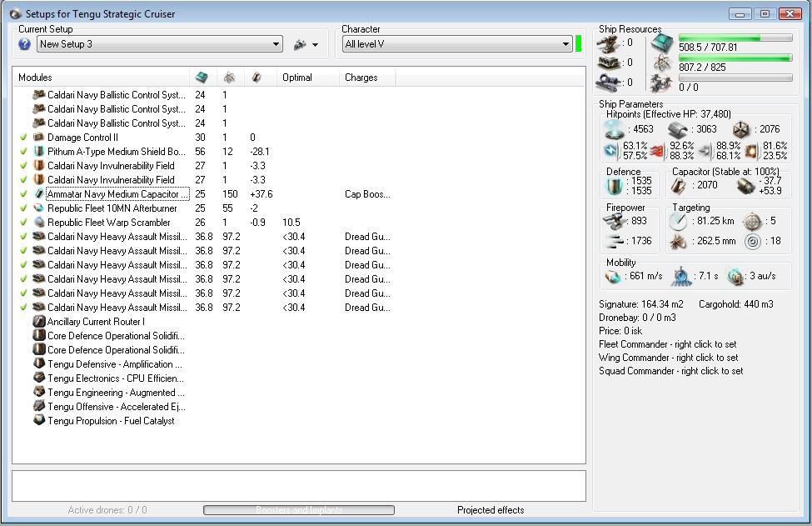Screen dimensions: 812x526
Task: Toggle the green check on Damage Control II
Action: tap(23, 138)
